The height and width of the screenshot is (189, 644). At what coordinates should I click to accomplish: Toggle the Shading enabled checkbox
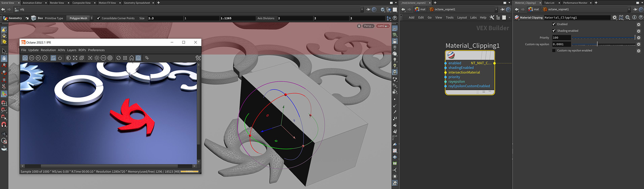pyautogui.click(x=554, y=31)
